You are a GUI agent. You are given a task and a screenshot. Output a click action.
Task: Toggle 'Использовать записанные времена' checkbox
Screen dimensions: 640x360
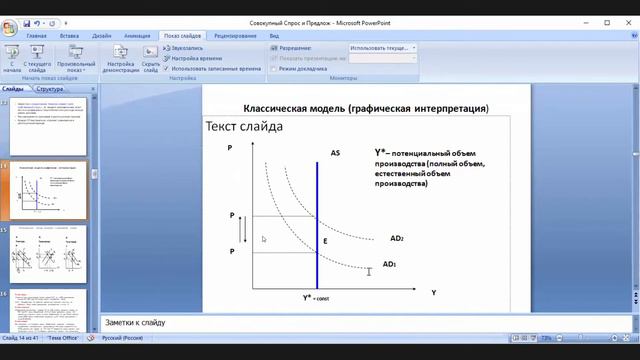(166, 69)
